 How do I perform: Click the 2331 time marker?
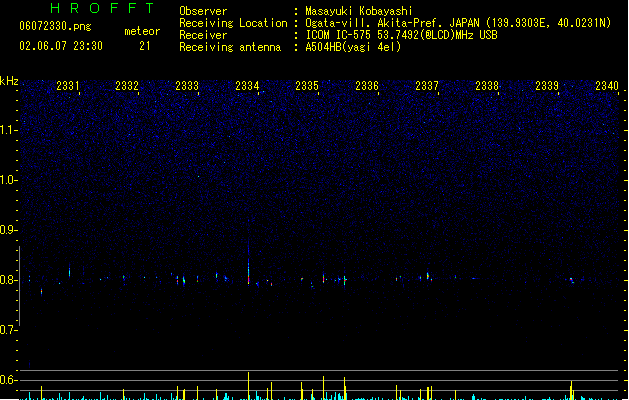tap(68, 86)
